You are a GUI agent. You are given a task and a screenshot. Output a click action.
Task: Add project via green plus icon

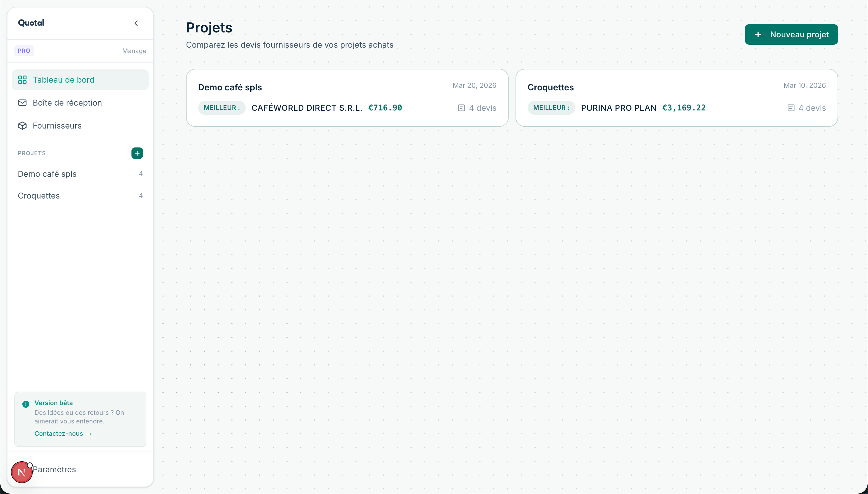point(137,153)
